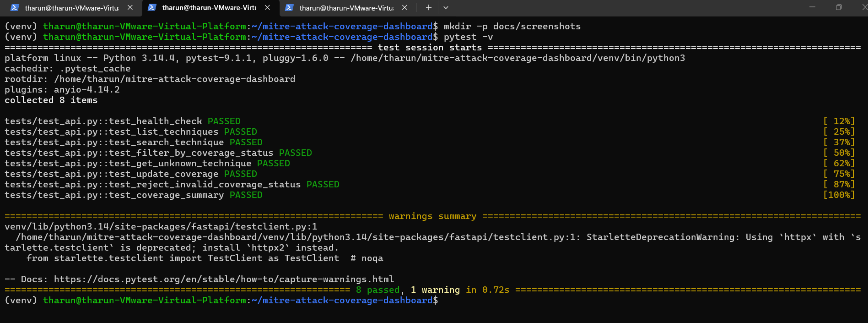Click the 'mkdir -p docs/screenshots' command
The width and height of the screenshot is (868, 323).
[x=512, y=27]
